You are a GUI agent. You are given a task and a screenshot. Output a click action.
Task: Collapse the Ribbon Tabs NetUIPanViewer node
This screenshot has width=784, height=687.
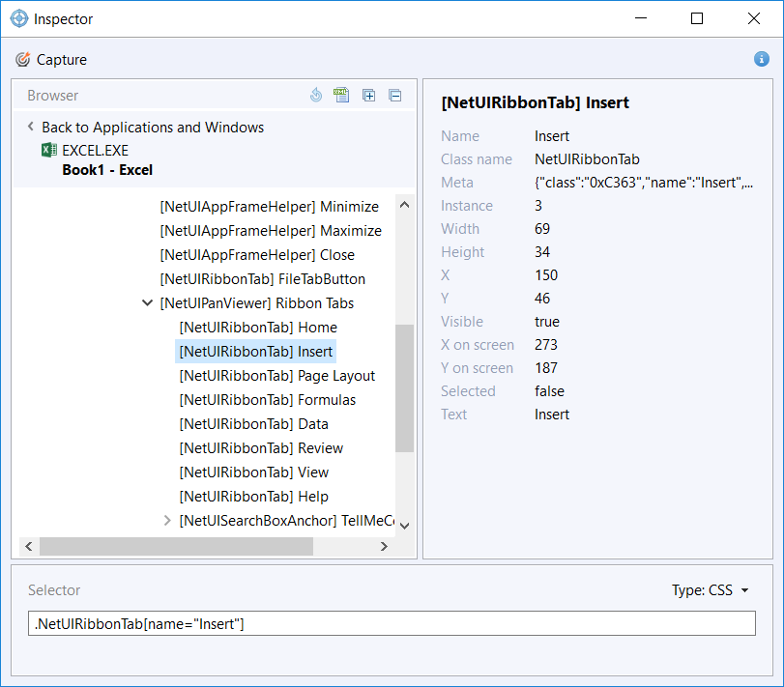(x=147, y=302)
